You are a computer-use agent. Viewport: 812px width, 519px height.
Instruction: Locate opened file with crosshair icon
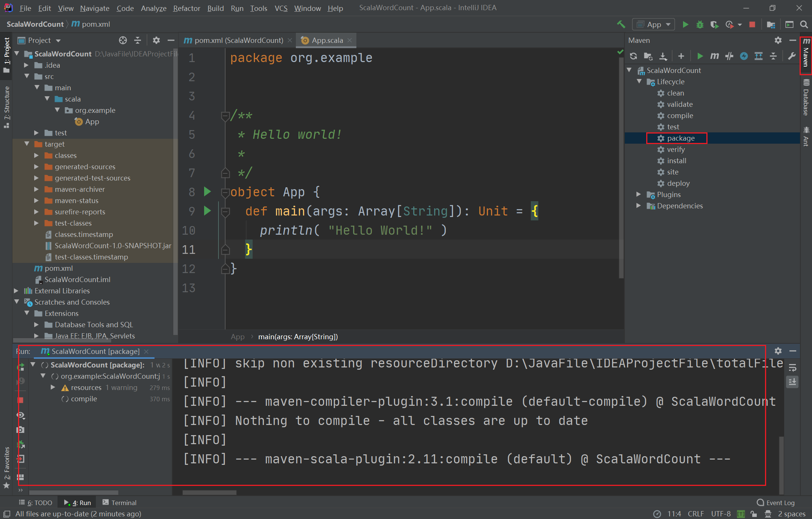[x=123, y=40]
